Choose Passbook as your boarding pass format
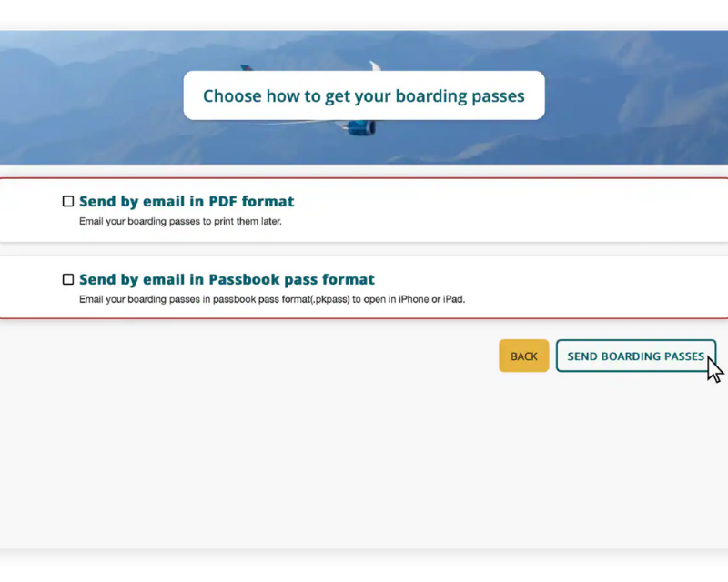The height and width of the screenshot is (582, 728). point(67,278)
